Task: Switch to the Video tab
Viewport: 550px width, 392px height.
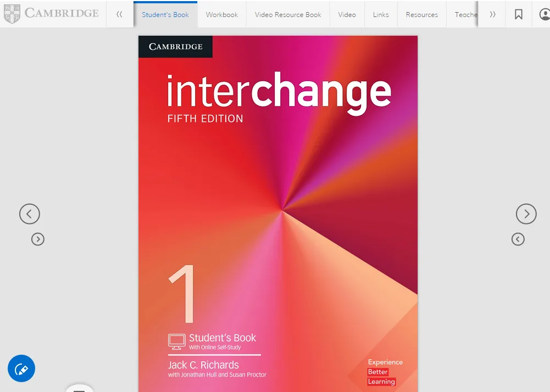Action: click(347, 14)
